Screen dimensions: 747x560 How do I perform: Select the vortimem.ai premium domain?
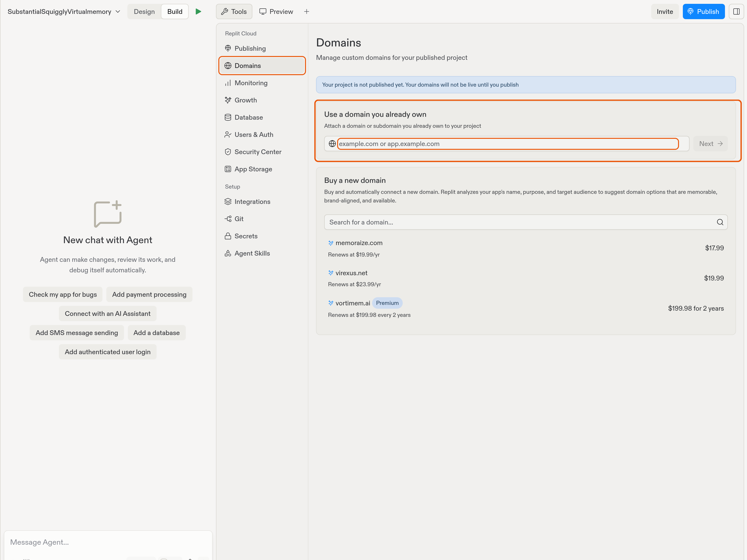[x=526, y=308]
